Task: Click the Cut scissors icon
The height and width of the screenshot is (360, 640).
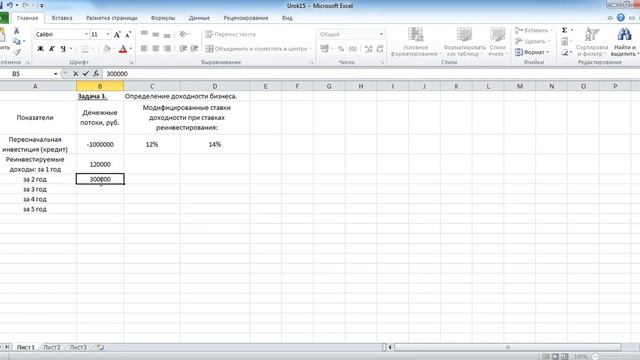Action: pyautogui.click(x=17, y=31)
